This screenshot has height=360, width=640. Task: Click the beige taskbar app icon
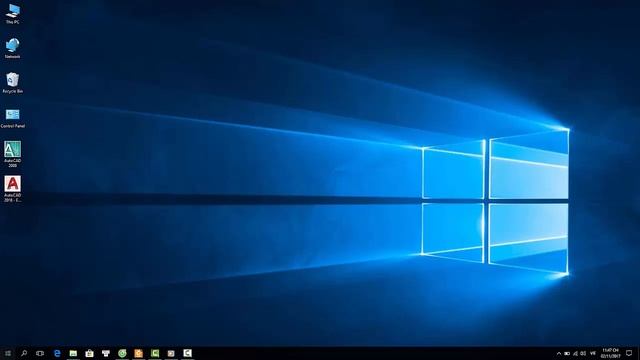(171, 353)
